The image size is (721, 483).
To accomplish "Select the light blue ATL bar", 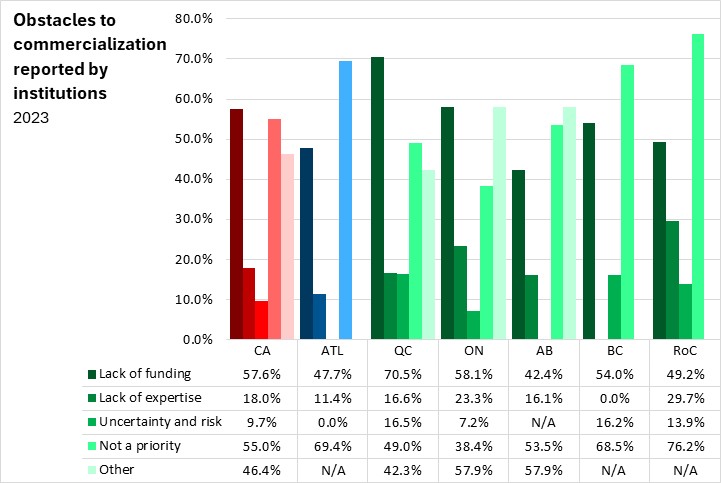I will (x=345, y=200).
